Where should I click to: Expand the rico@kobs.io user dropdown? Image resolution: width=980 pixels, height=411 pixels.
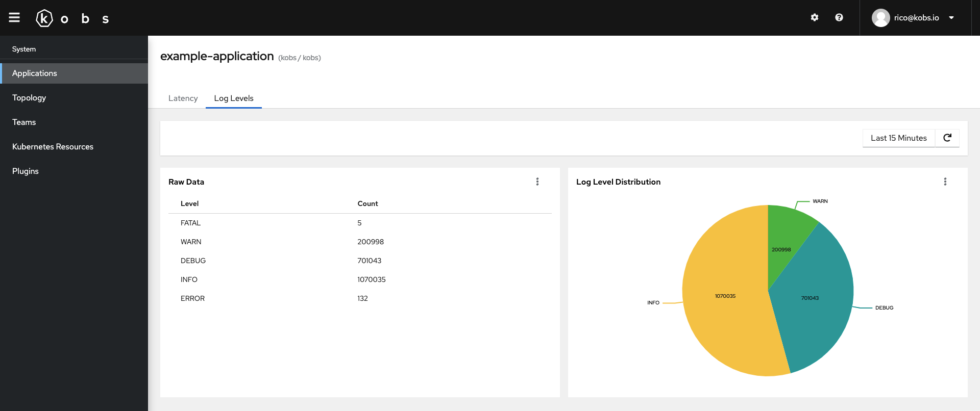(x=913, y=18)
